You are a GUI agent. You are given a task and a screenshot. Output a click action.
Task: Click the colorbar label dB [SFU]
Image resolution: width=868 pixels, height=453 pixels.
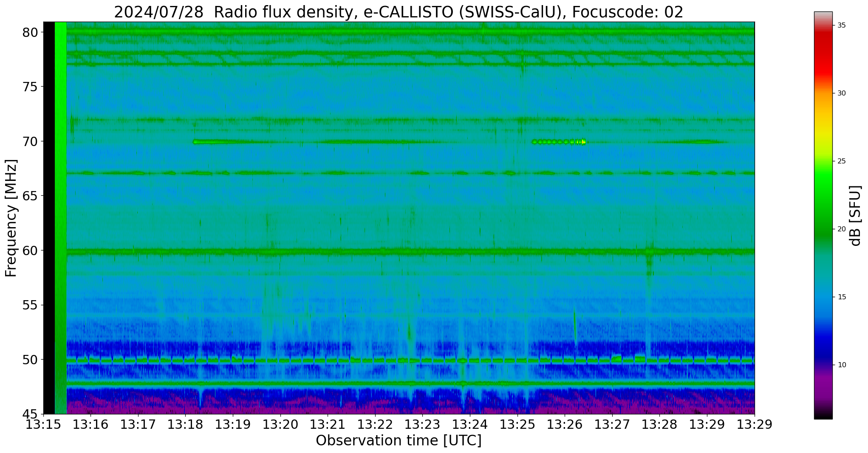click(855, 216)
